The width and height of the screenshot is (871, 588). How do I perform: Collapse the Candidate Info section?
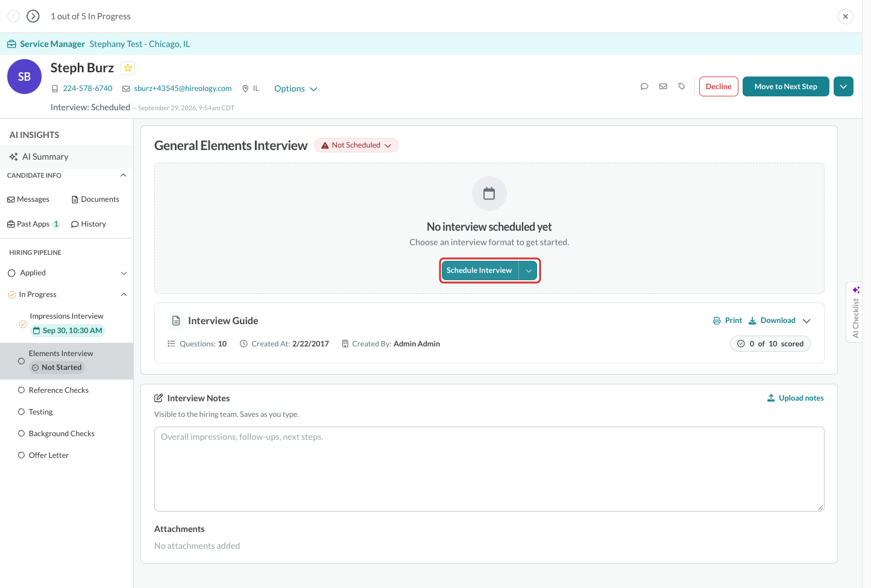[x=123, y=175]
